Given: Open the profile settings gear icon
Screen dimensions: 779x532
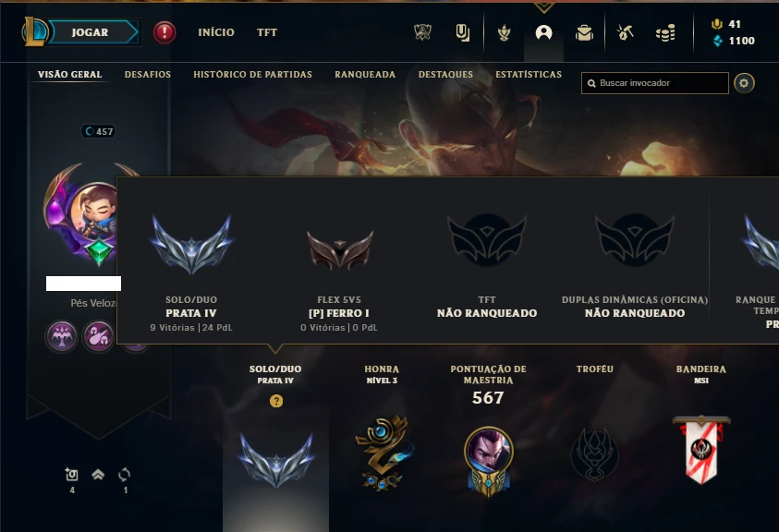Looking at the screenshot, I should click(x=744, y=83).
